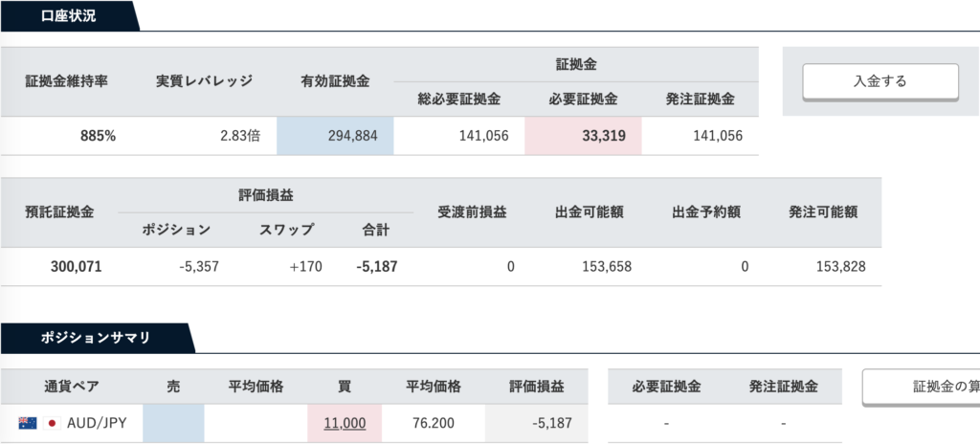Click the 76.200 average buy price cell

click(x=434, y=423)
